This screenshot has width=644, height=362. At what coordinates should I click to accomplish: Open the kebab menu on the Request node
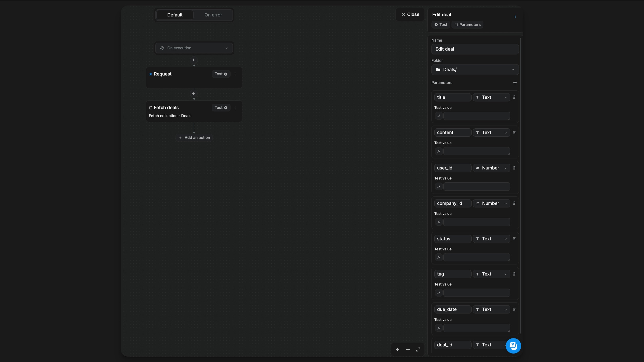click(x=235, y=74)
